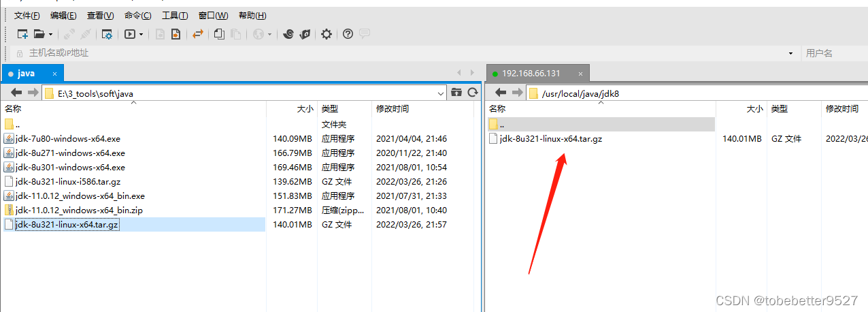Screen dimensions: 868x312
Task: Select jdk-8u321-linux-i586.tar.gz in local pane
Action: click(133, 181)
